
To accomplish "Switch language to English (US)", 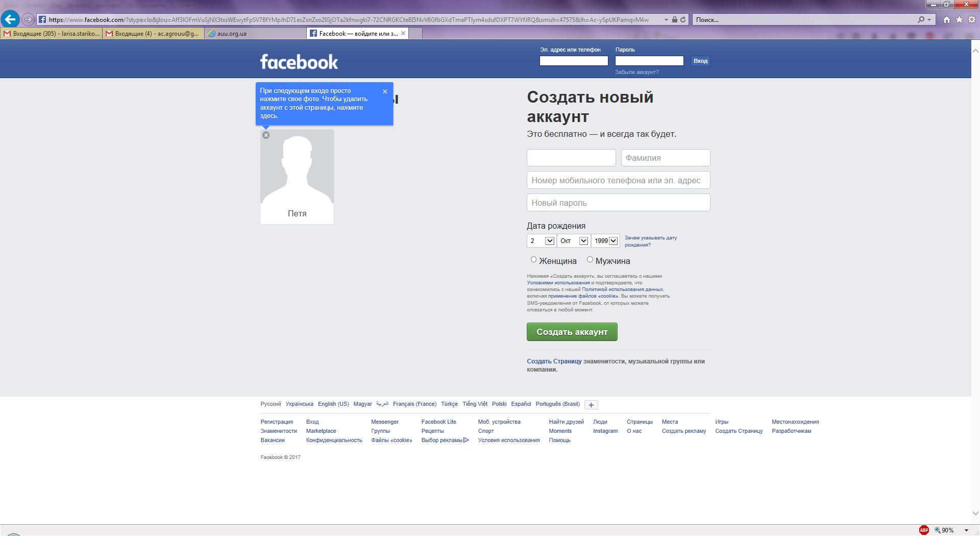I will pyautogui.click(x=333, y=404).
